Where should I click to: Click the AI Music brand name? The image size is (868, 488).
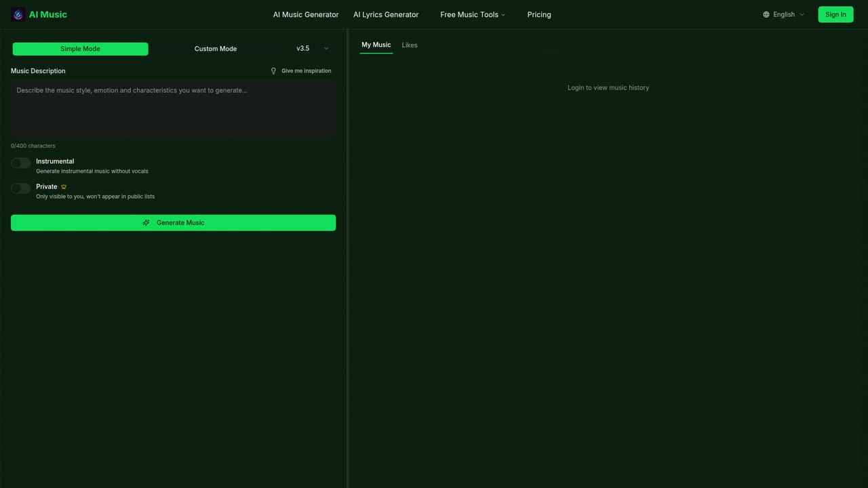click(x=48, y=14)
